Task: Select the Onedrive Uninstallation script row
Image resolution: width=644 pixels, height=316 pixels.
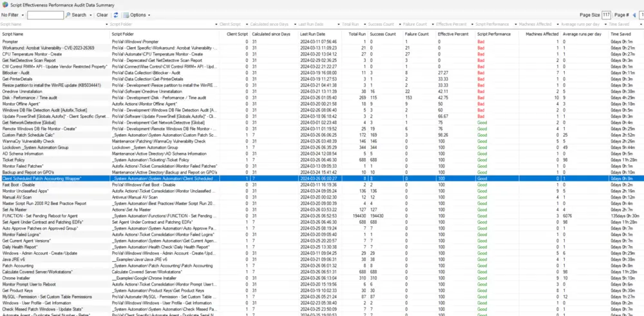Action: tap(322, 92)
